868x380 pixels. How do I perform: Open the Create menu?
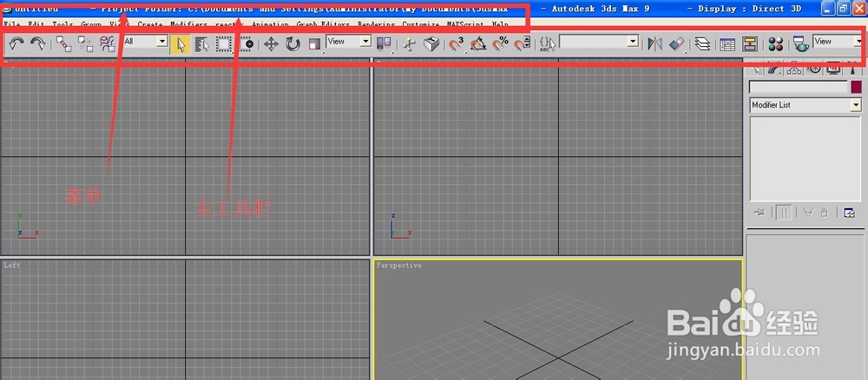(x=150, y=25)
